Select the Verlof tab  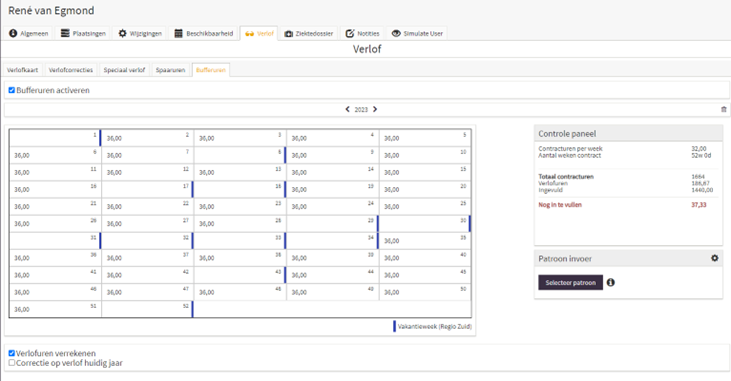(x=259, y=34)
